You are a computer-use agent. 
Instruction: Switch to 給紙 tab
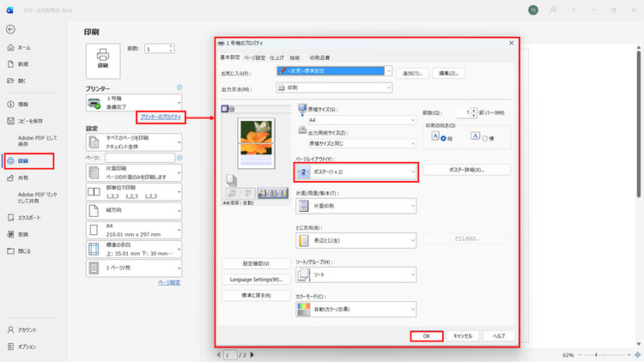click(x=295, y=57)
